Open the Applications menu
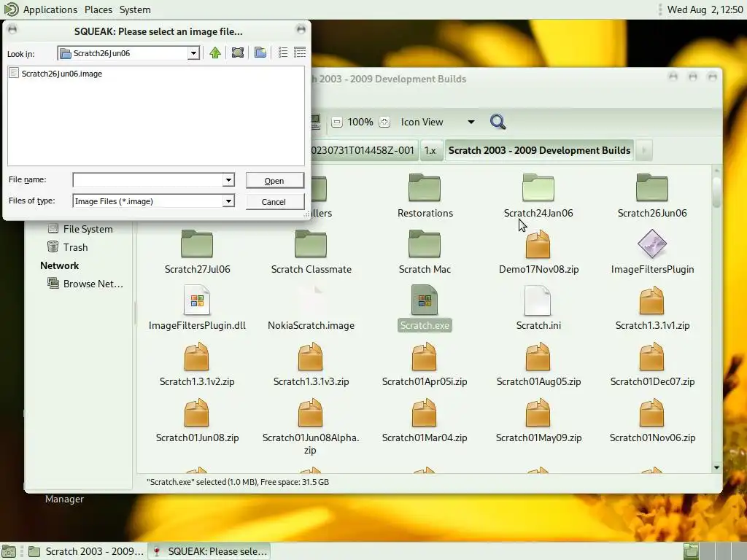The image size is (747, 560). point(50,9)
